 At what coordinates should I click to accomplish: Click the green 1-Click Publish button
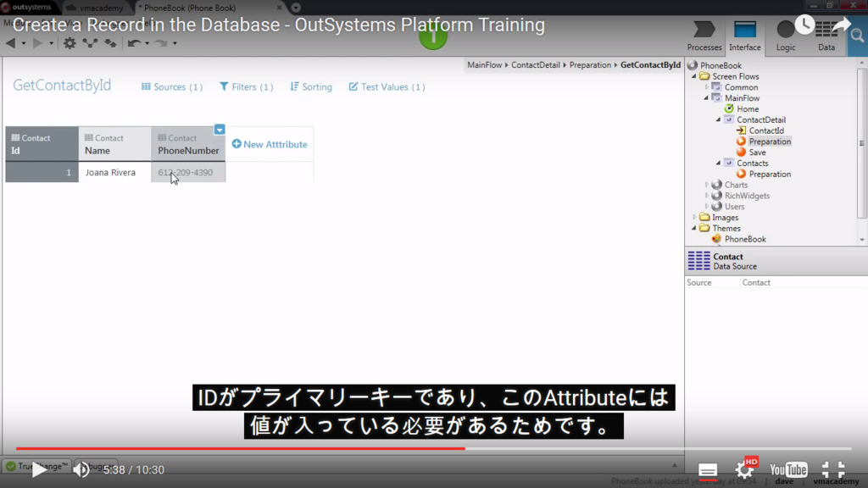coord(433,36)
